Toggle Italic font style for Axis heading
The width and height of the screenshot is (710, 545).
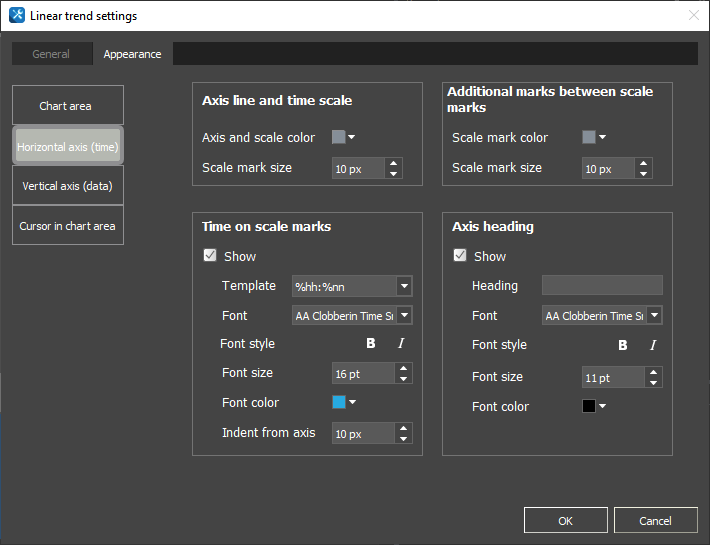click(653, 345)
